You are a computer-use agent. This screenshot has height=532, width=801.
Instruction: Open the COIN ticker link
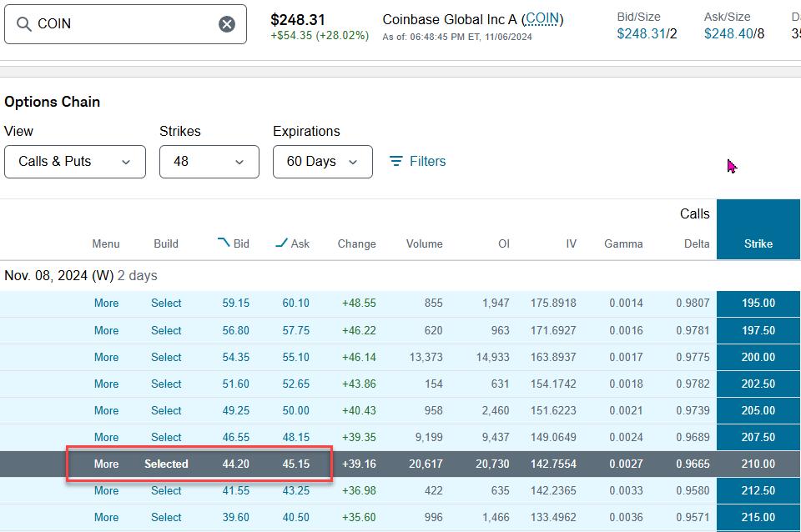pyautogui.click(x=542, y=19)
